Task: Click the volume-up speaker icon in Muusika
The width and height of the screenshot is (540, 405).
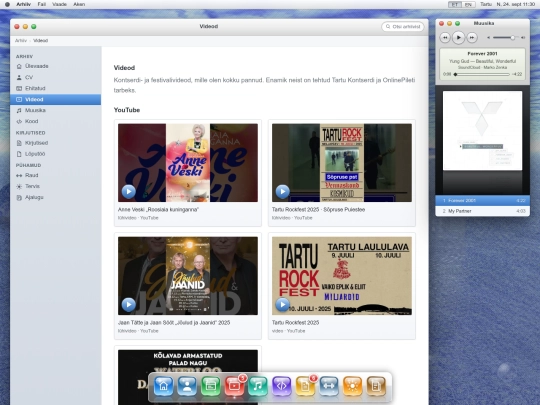Action: point(523,38)
